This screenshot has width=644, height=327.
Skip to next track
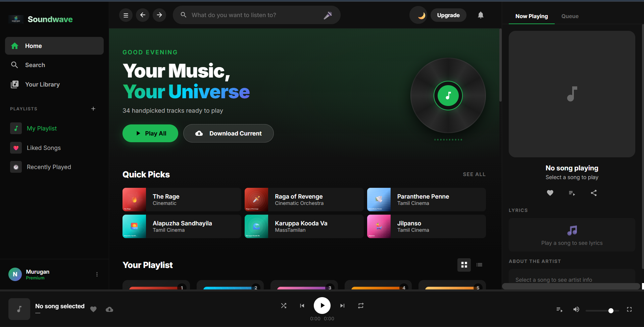click(342, 306)
